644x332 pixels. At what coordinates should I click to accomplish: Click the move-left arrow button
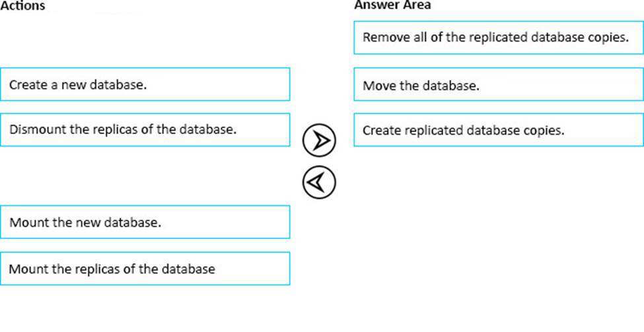coord(320,182)
